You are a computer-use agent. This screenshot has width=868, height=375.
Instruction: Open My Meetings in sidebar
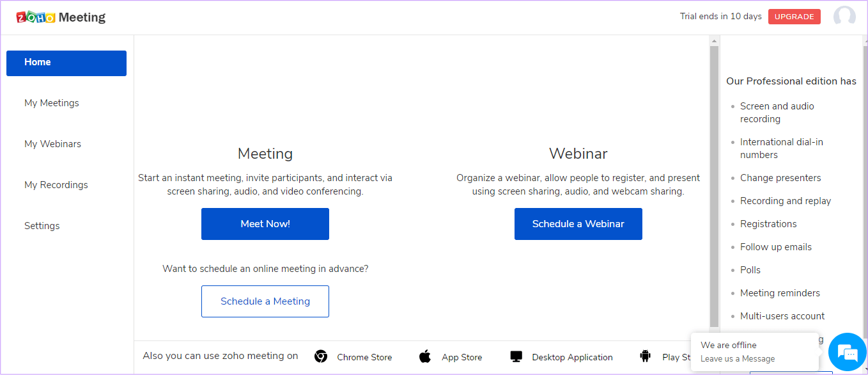coord(52,103)
